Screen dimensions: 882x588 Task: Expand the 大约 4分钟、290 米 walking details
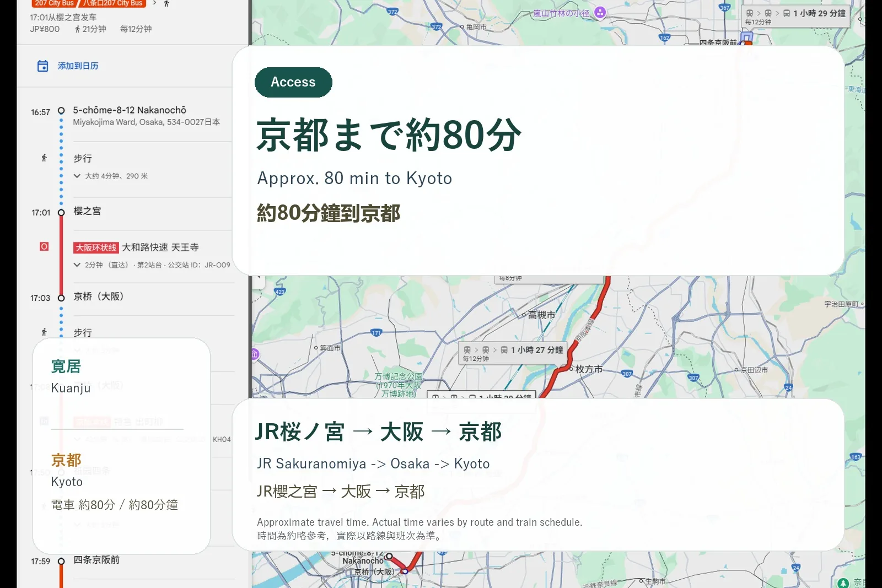tap(77, 176)
